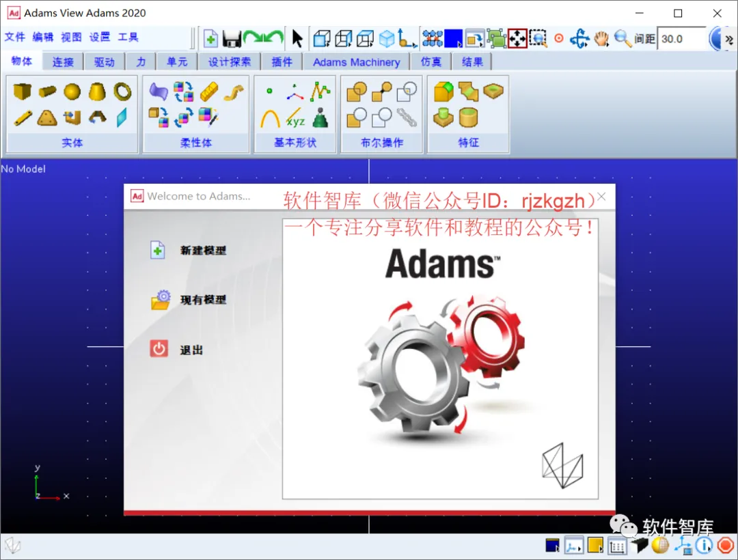This screenshot has height=560, width=738.
Task: Click the xyz marker icon
Action: coord(296,118)
